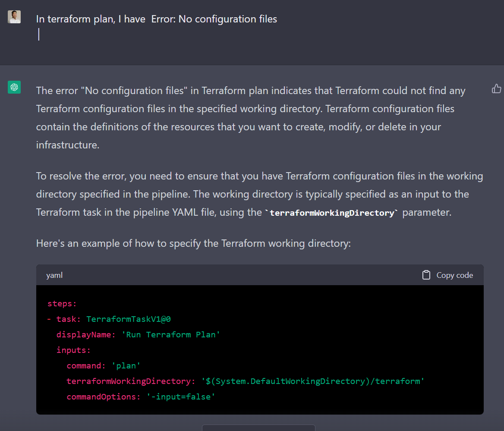Place cursor on the empty second message line
The height and width of the screenshot is (431, 504).
(x=39, y=35)
